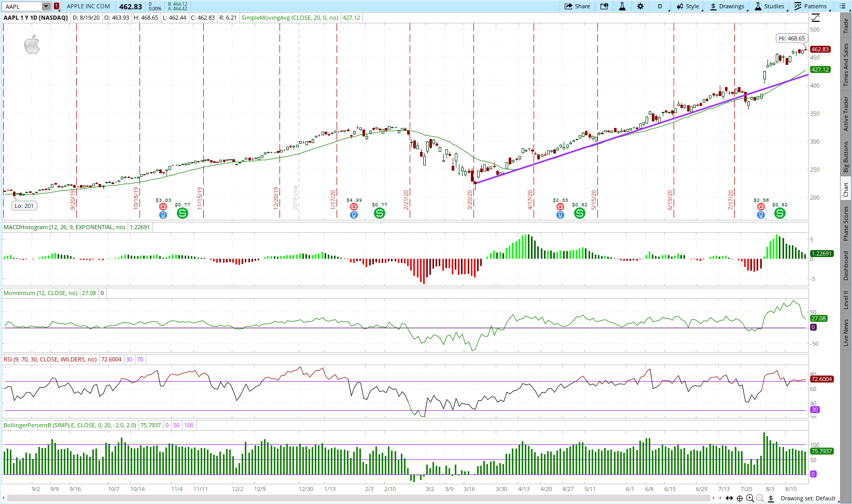
Task: Click the red earnings phone icon labeled $3.03
Action: click(x=163, y=206)
